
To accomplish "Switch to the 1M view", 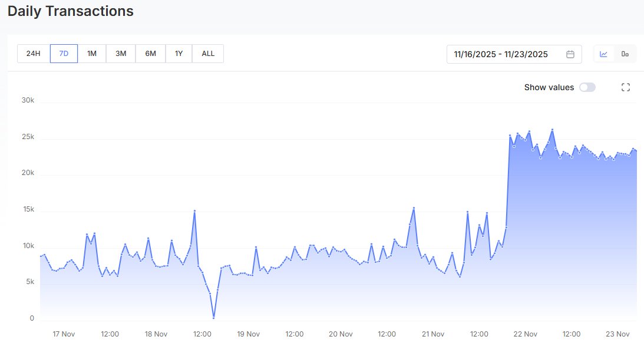I will click(91, 53).
